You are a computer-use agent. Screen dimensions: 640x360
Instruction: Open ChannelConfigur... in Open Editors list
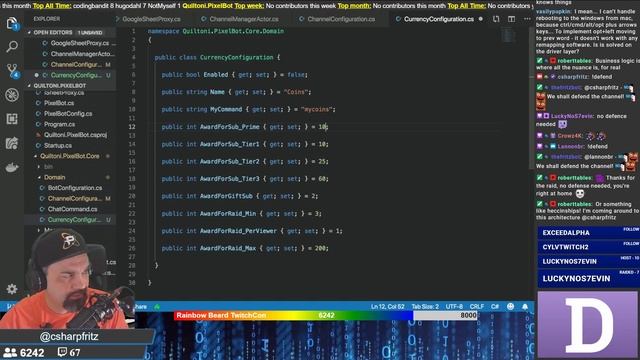click(76, 64)
